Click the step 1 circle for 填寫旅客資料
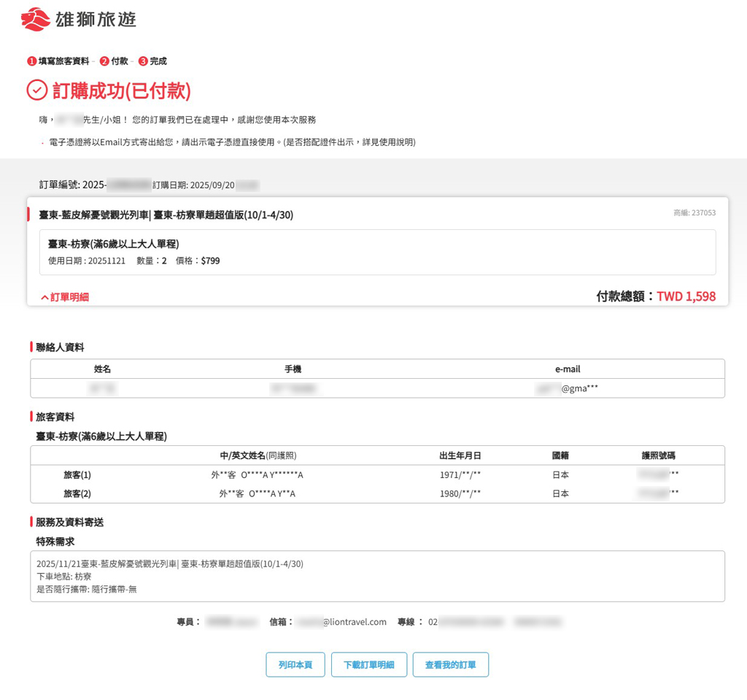The width and height of the screenshot is (747, 700). pos(31,61)
